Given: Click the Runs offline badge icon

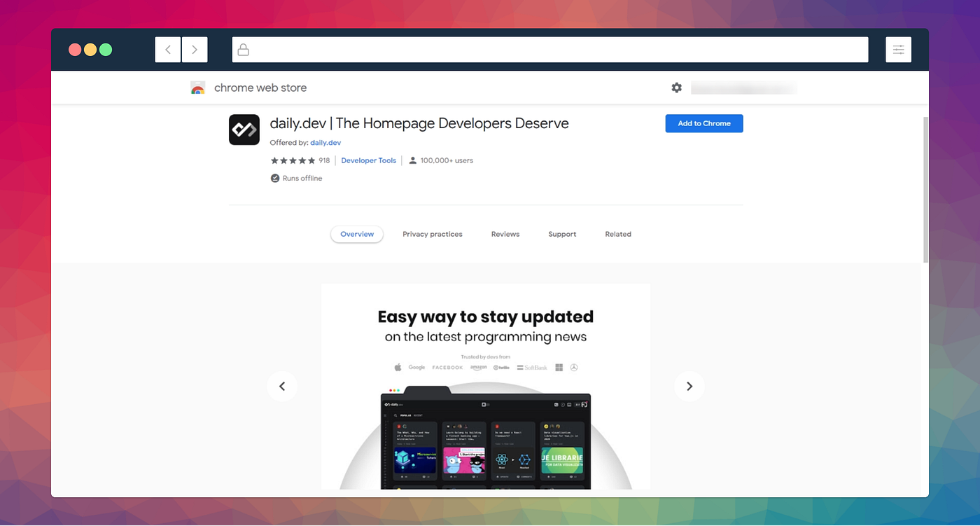Looking at the screenshot, I should pos(274,178).
